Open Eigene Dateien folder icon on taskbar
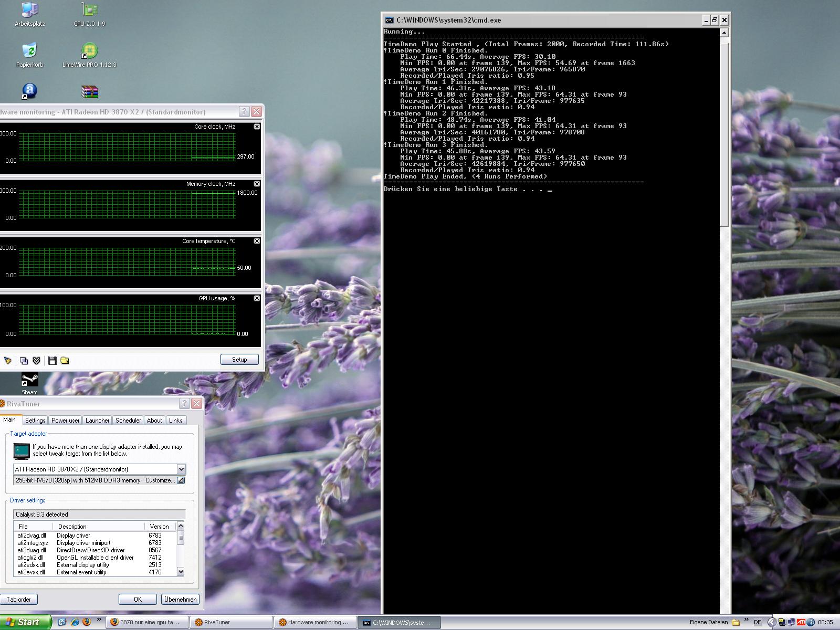The width and height of the screenshot is (840, 630). click(736, 623)
